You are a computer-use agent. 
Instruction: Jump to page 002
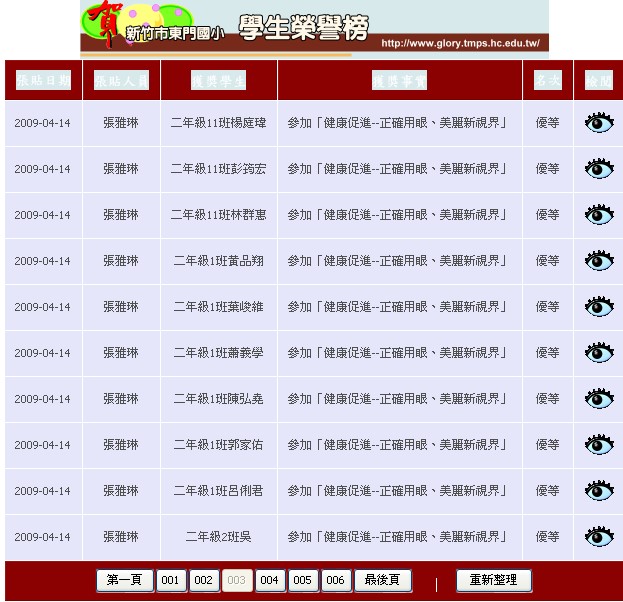click(x=204, y=580)
